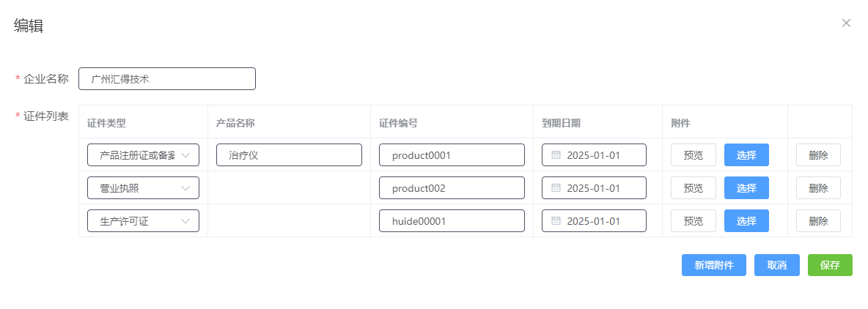Click calendar icon in product002 row date
This screenshot has height=309, width=868.
click(x=556, y=188)
